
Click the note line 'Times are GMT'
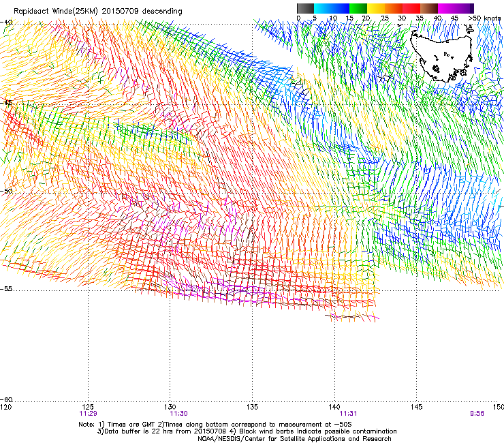[x=131, y=425]
